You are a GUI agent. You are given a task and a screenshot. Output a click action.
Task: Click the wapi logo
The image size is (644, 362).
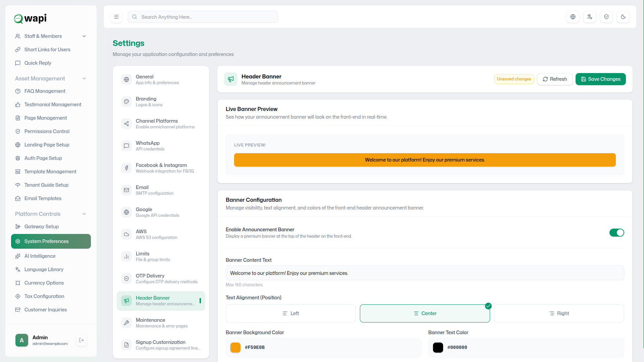pos(30,18)
